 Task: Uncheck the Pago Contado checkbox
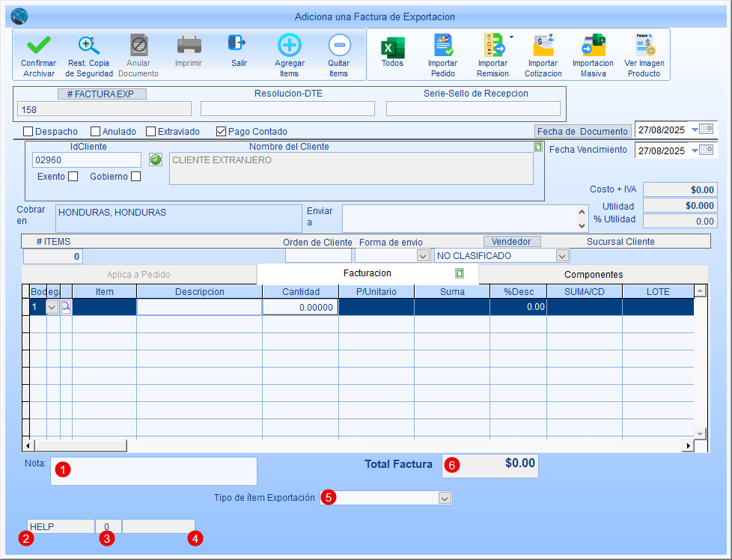221,132
